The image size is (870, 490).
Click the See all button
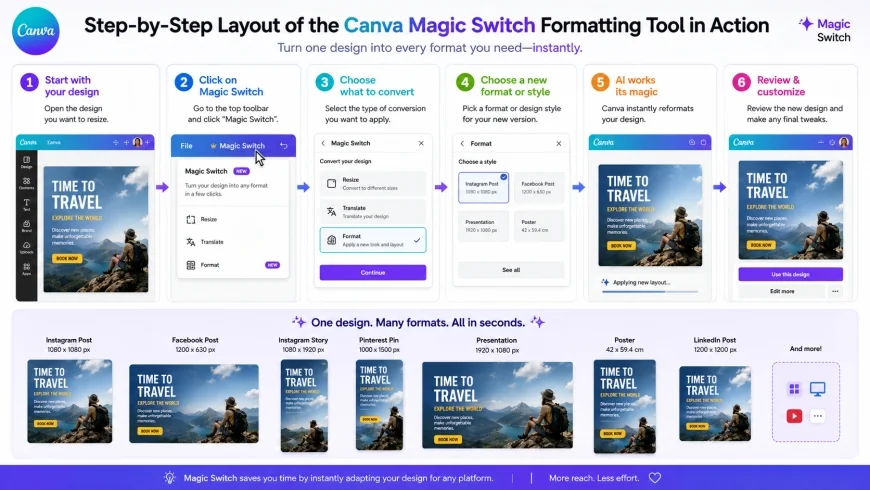511,270
